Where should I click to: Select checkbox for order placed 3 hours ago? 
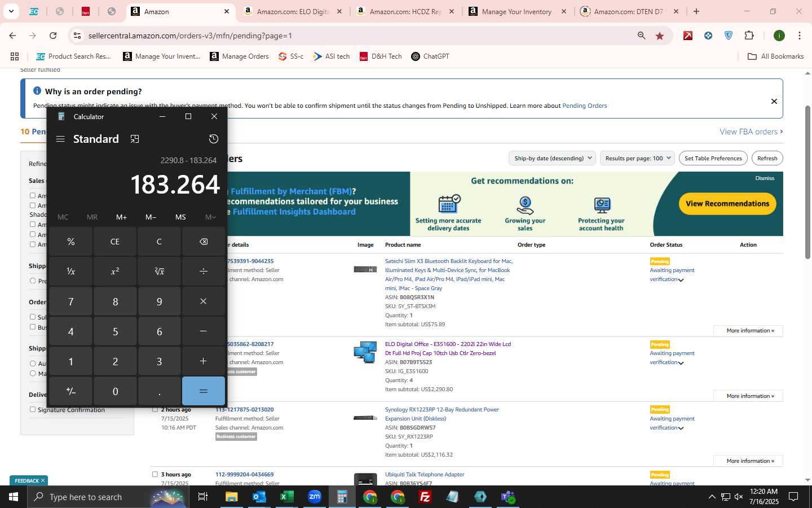coord(155,475)
